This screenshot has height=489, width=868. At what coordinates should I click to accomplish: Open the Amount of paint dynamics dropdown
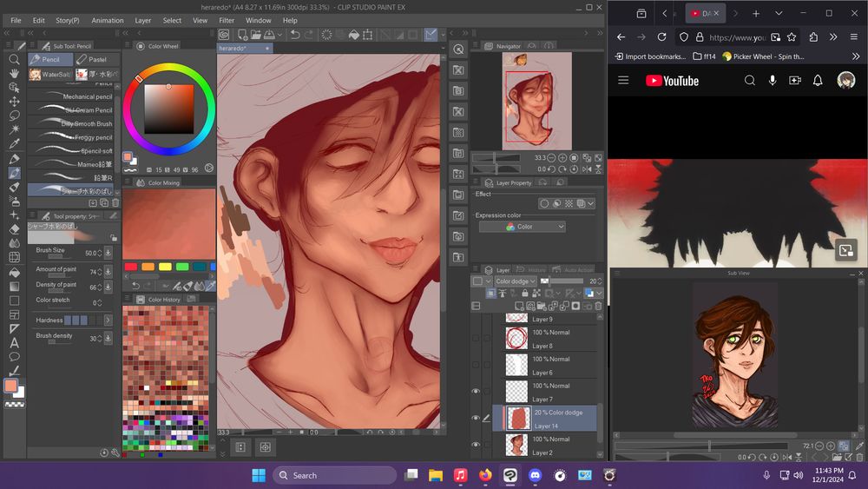tap(108, 271)
